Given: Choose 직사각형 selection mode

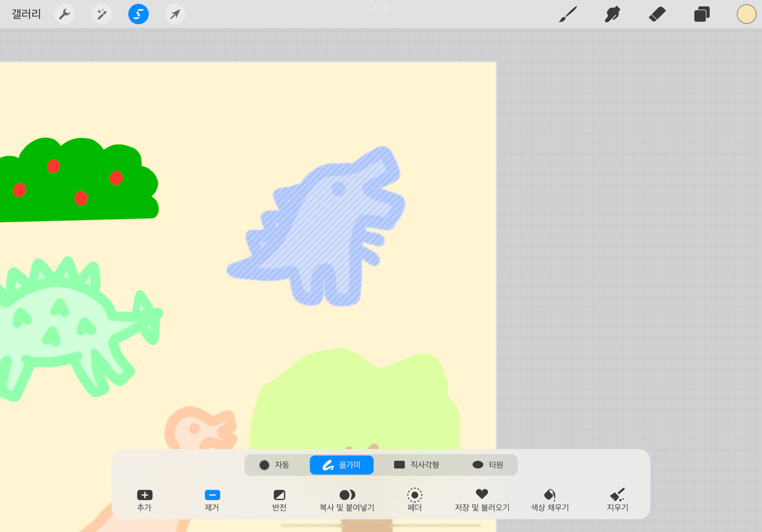Looking at the screenshot, I should pos(416,465).
